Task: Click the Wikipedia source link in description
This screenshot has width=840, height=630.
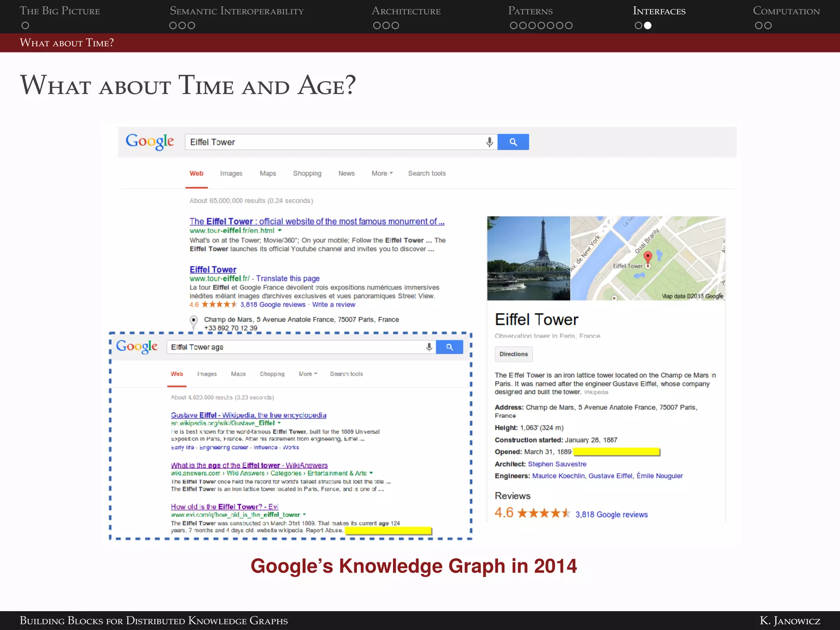Action: pyautogui.click(x=596, y=393)
